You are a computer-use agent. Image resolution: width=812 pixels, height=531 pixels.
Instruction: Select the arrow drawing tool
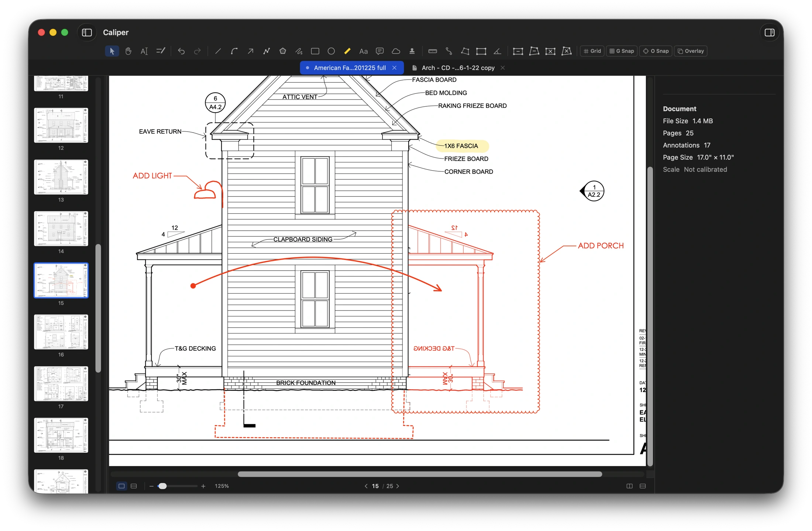pyautogui.click(x=251, y=51)
